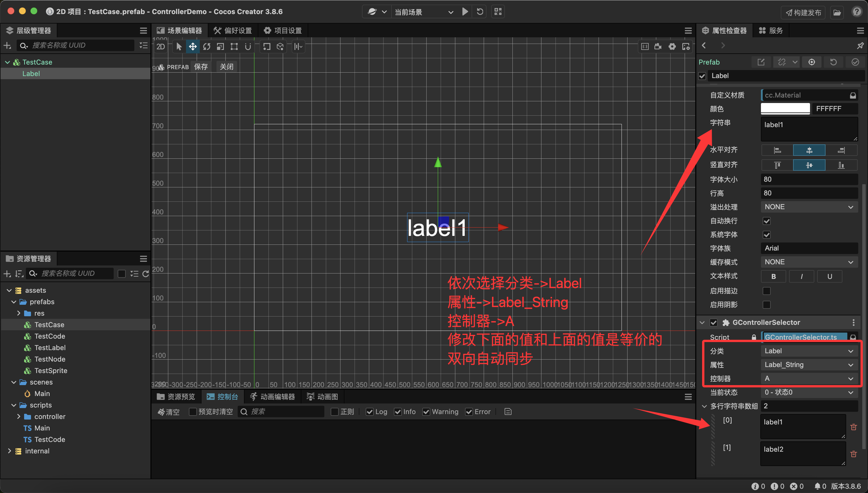
Task: Expand the controller folder
Action: (19, 416)
